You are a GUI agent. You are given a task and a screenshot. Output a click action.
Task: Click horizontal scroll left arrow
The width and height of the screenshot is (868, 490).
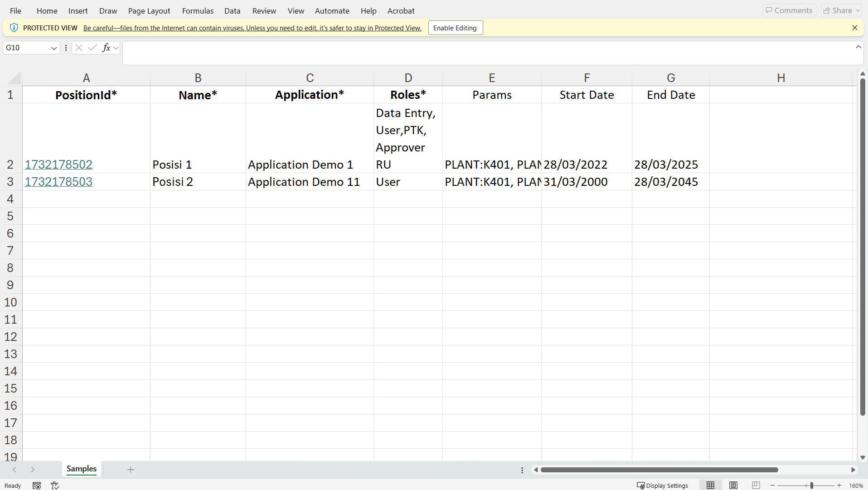[x=536, y=470]
